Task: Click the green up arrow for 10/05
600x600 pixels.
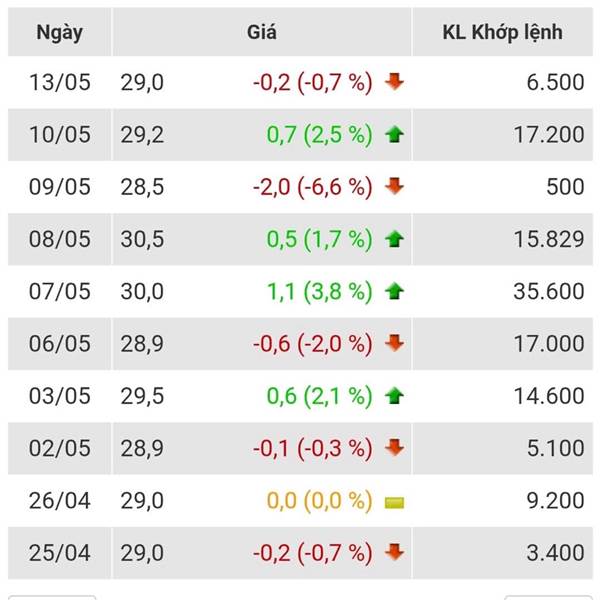Action: point(394,134)
